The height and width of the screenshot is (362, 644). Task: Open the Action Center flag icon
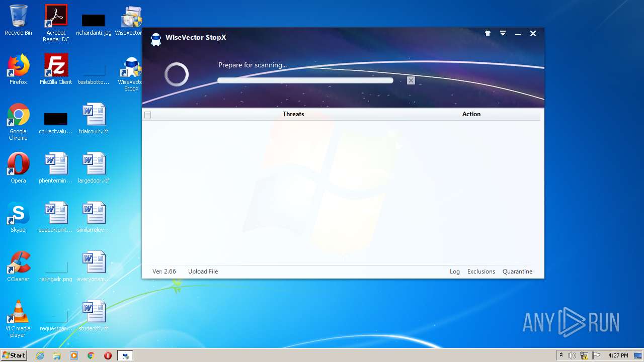coord(596,355)
